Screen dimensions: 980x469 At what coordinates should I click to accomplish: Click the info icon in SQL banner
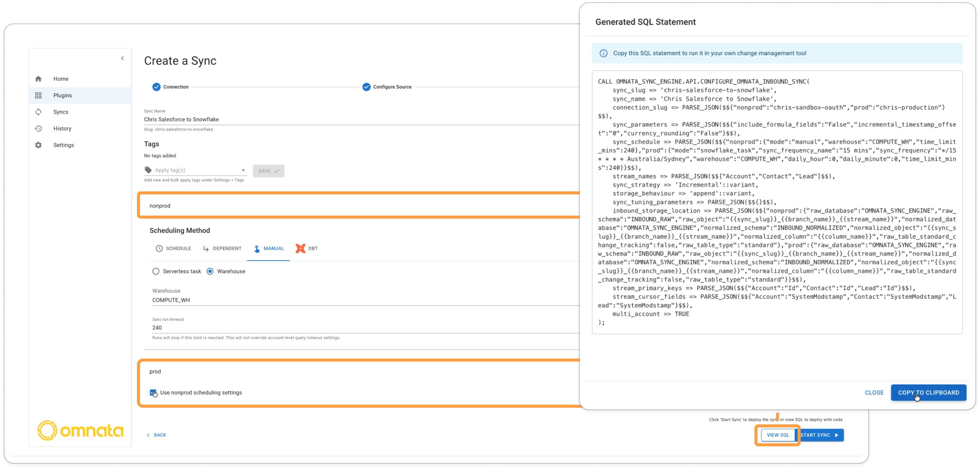click(x=604, y=53)
